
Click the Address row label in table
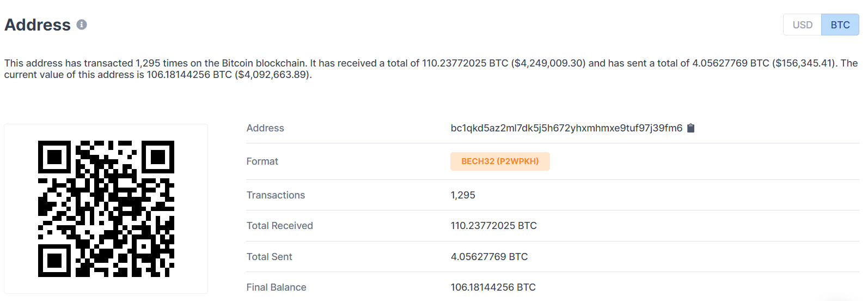pos(265,128)
